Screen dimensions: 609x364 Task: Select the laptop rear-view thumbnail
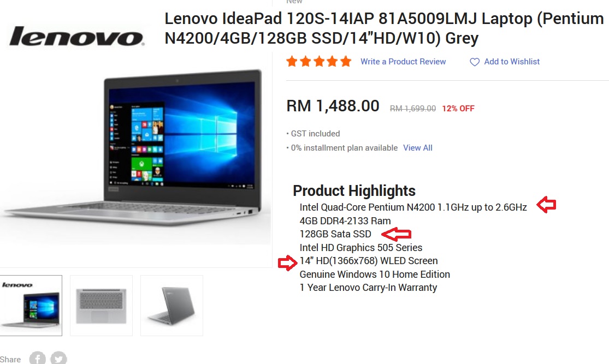172,306
